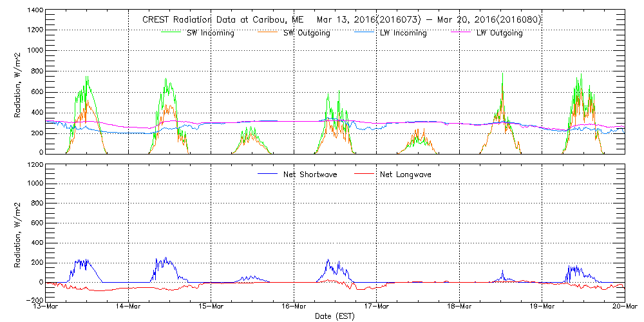Screen dimensions: 644x322
Task: Click the -200 tick label on lower chart
Action: (x=33, y=301)
